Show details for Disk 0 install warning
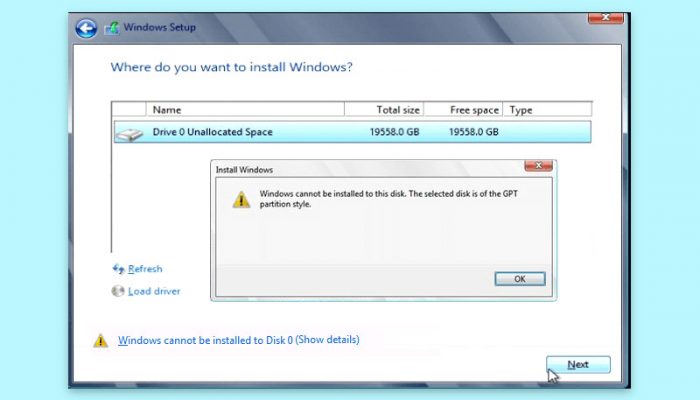Screen dimensions: 700x400 (238, 340)
